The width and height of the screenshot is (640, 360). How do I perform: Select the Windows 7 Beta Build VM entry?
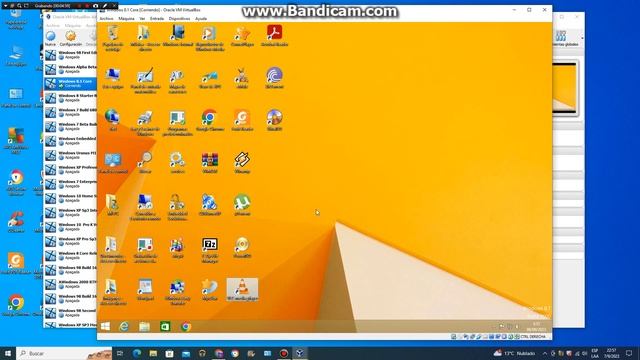(70, 127)
